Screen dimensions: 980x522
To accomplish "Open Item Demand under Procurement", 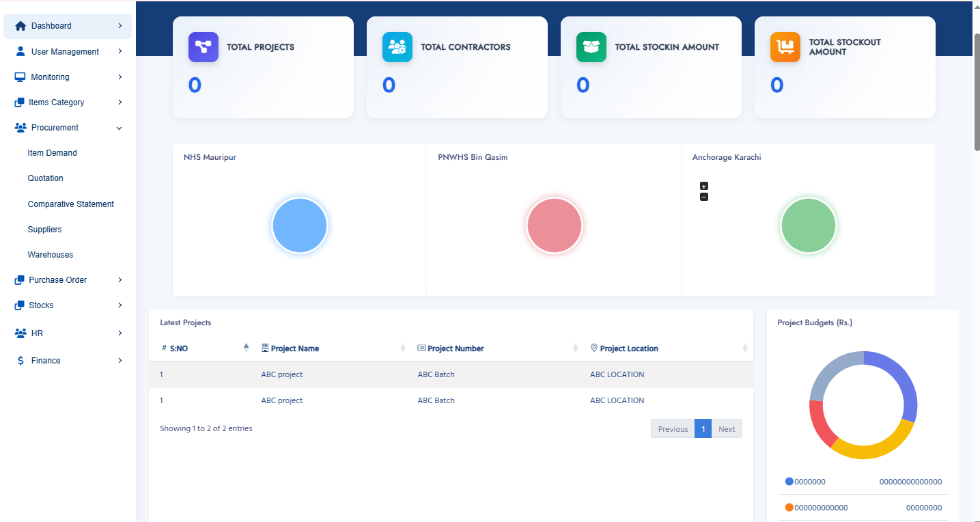I will click(x=52, y=153).
